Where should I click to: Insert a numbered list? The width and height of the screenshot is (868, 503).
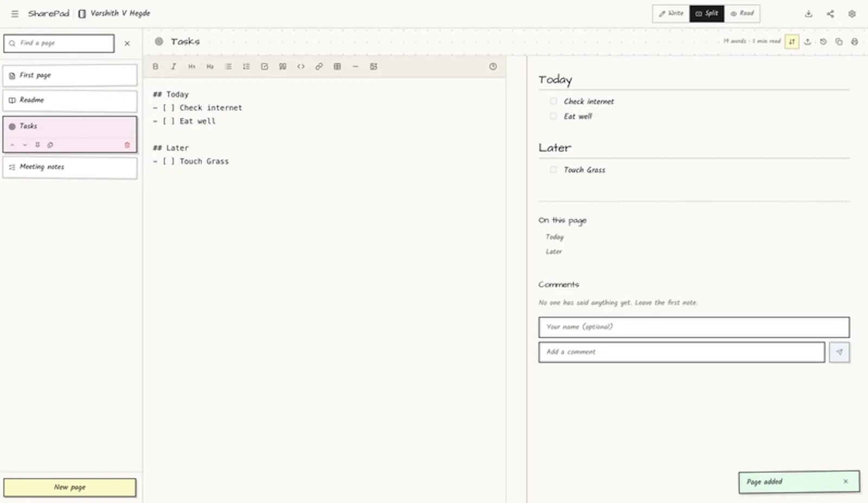point(246,67)
